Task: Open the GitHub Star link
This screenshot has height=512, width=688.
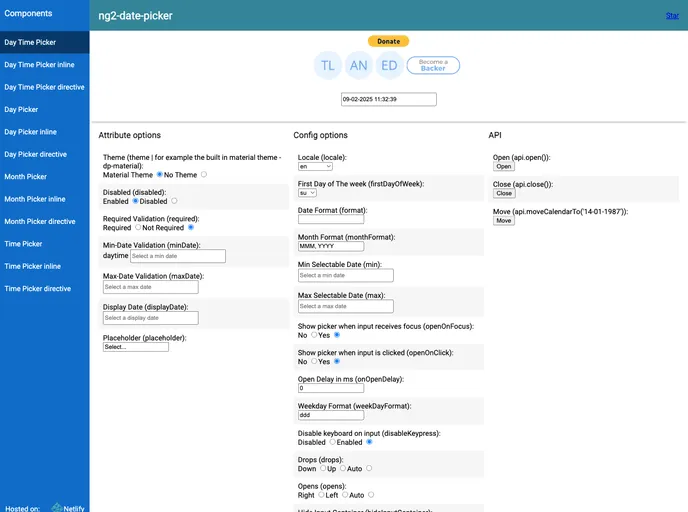Action: pyautogui.click(x=672, y=16)
